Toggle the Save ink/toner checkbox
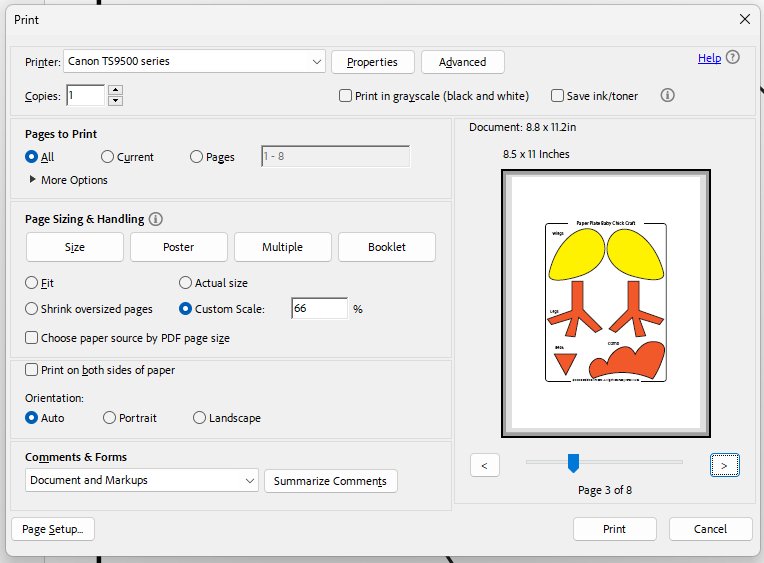Viewport: 764px width, 563px height. tap(557, 96)
